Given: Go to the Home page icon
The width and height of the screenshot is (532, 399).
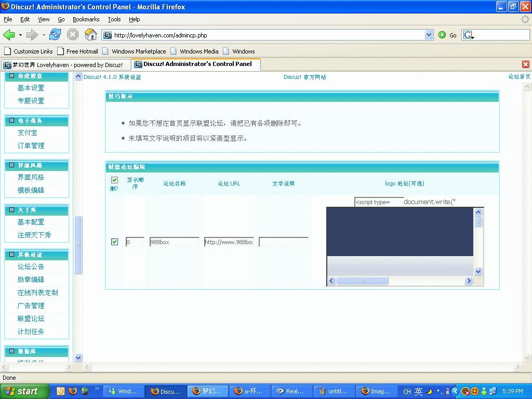Looking at the screenshot, I should (90, 35).
